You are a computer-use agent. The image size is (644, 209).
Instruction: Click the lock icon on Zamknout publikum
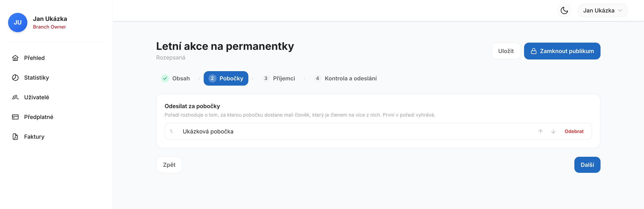(x=534, y=51)
